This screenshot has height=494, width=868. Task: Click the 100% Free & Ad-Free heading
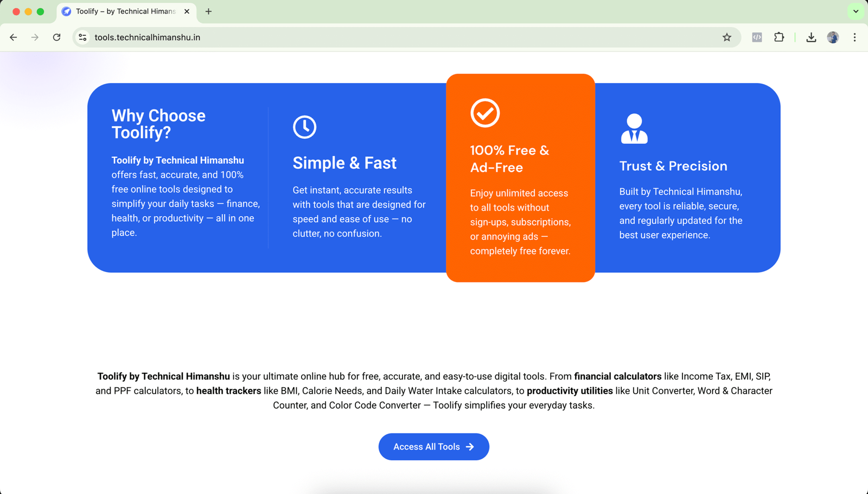click(x=509, y=159)
